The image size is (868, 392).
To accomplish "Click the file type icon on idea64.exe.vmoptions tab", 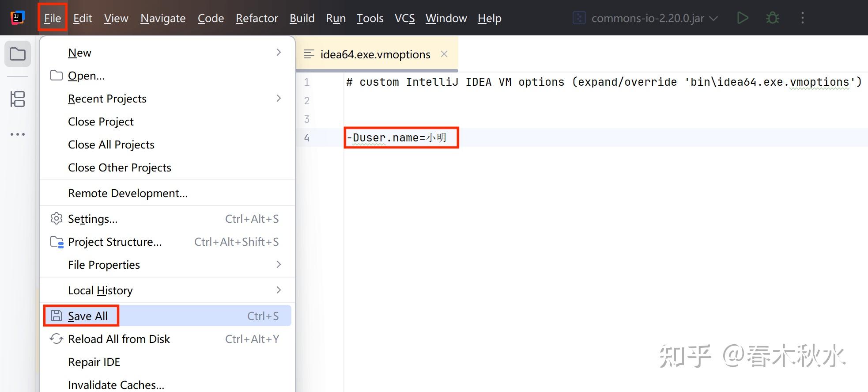I will (x=309, y=54).
